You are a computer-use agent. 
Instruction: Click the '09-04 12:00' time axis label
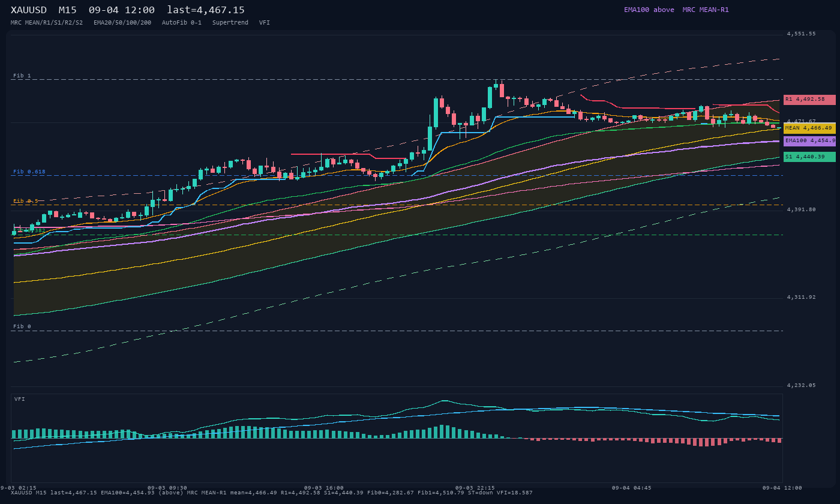(782, 488)
